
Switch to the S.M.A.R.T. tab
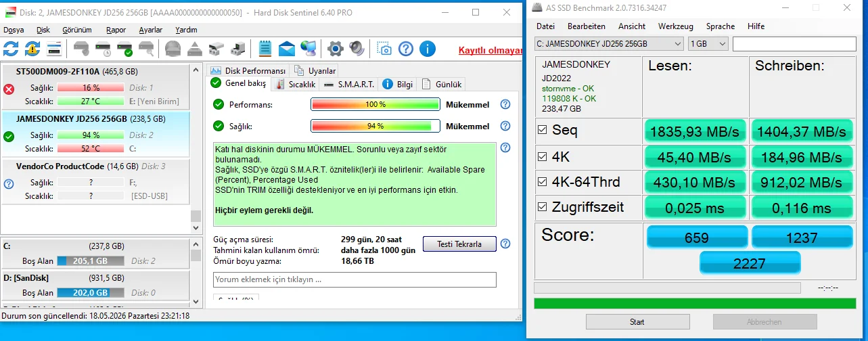click(348, 84)
